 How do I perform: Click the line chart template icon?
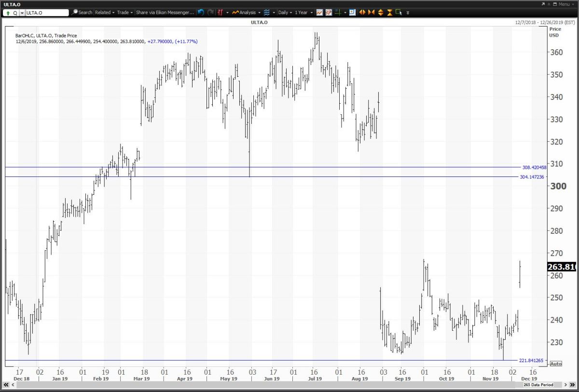319,13
